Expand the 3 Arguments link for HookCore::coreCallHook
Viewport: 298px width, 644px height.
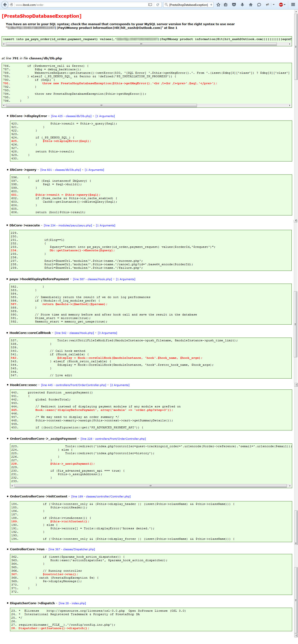107,333
